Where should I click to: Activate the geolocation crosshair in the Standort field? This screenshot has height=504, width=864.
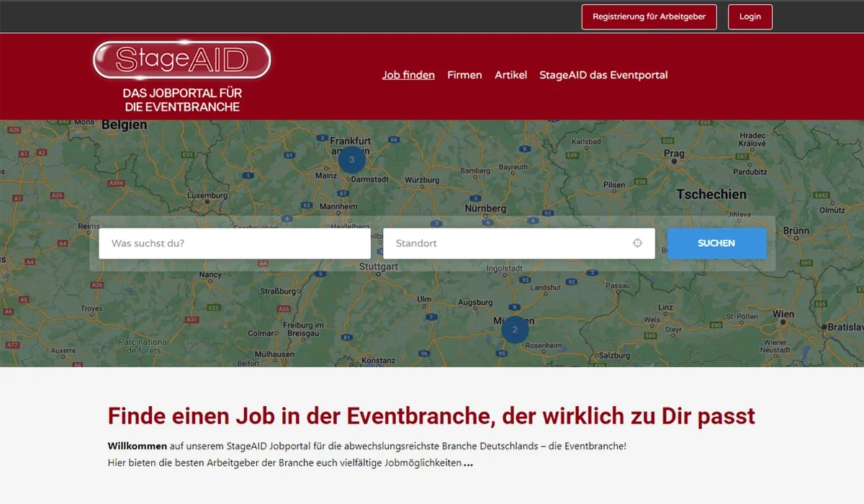(x=636, y=243)
